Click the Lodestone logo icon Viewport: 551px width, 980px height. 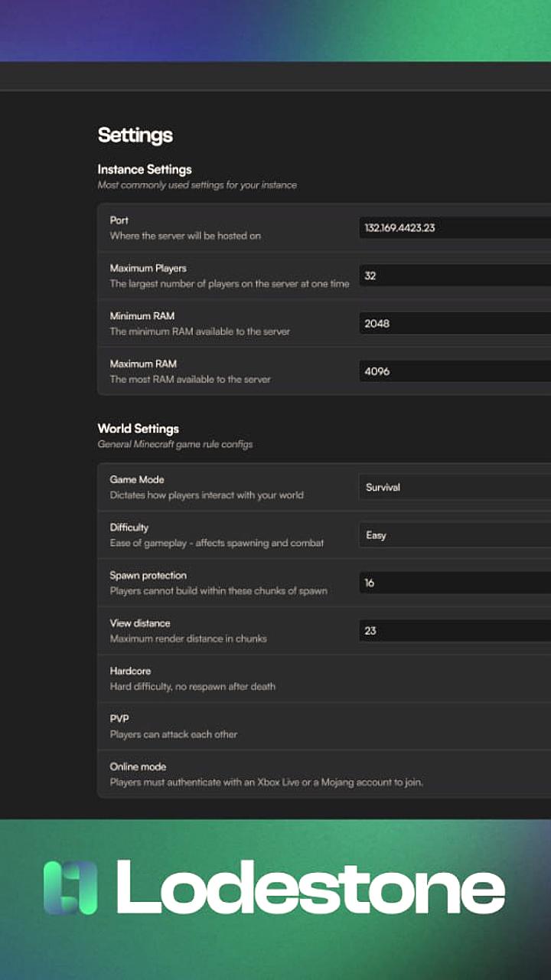[x=70, y=887]
